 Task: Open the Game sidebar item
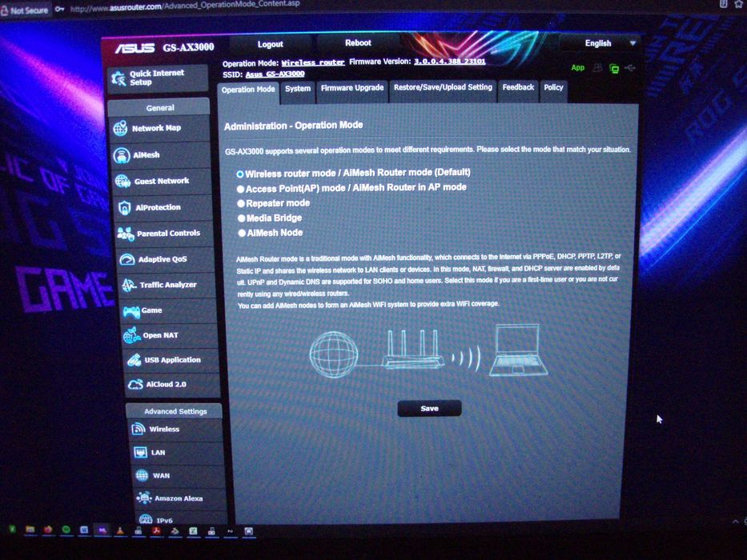[x=169, y=310]
